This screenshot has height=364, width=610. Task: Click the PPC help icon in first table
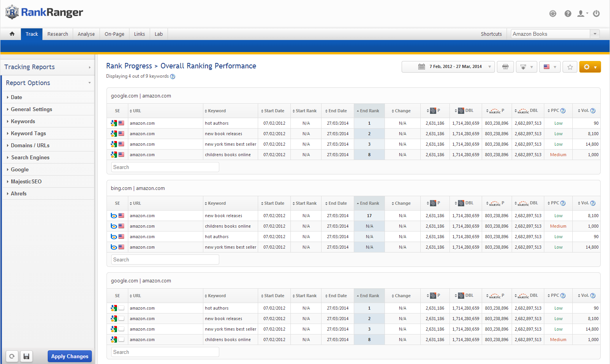(x=563, y=111)
